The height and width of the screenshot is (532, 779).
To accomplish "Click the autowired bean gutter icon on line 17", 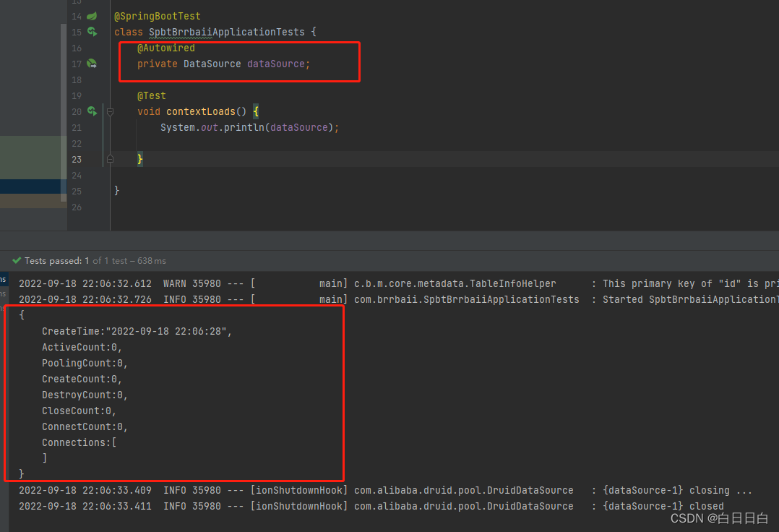I will coord(91,64).
